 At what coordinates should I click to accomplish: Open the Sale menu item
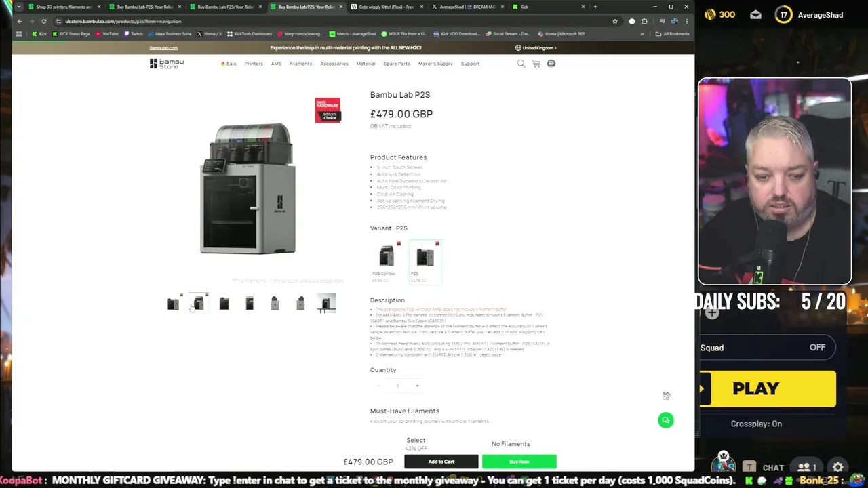[x=229, y=64]
